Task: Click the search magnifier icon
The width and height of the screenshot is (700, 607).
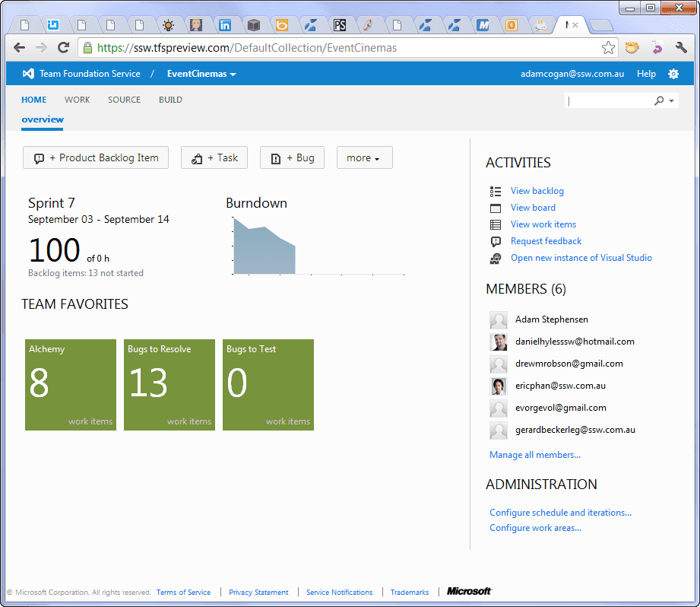Action: click(x=659, y=100)
